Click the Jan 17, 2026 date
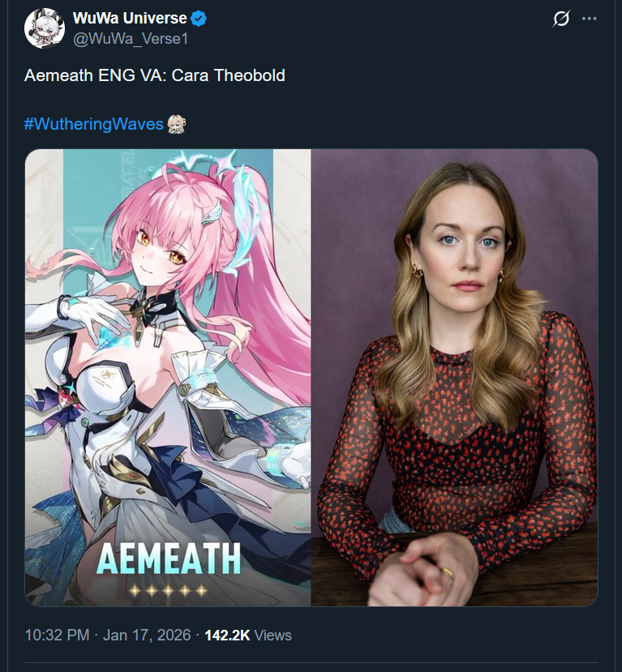This screenshot has width=622, height=672. [147, 635]
